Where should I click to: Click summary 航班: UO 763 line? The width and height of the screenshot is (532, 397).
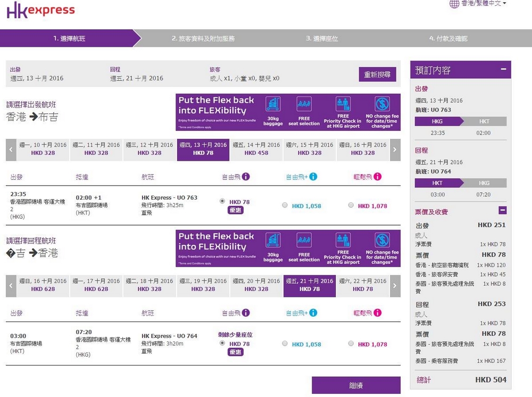click(433, 110)
